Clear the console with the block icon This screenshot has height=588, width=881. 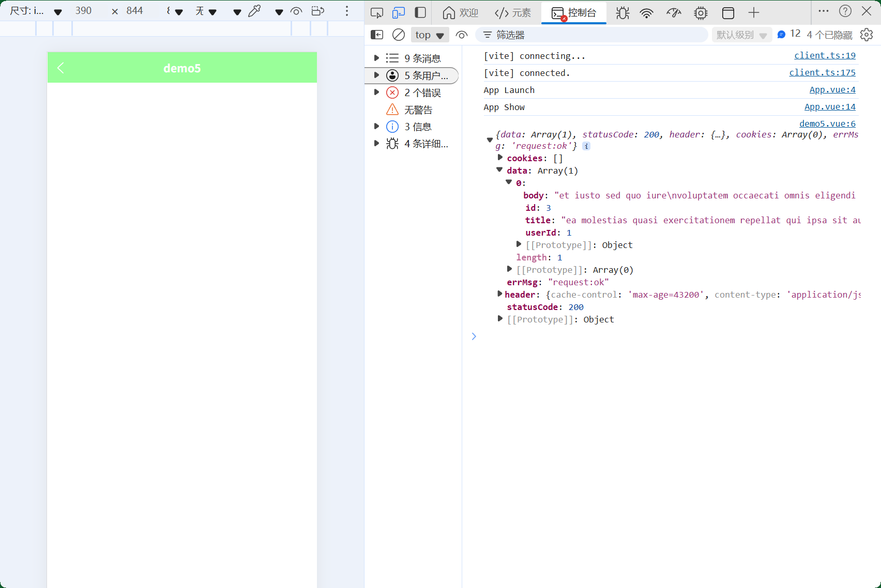[x=398, y=35]
